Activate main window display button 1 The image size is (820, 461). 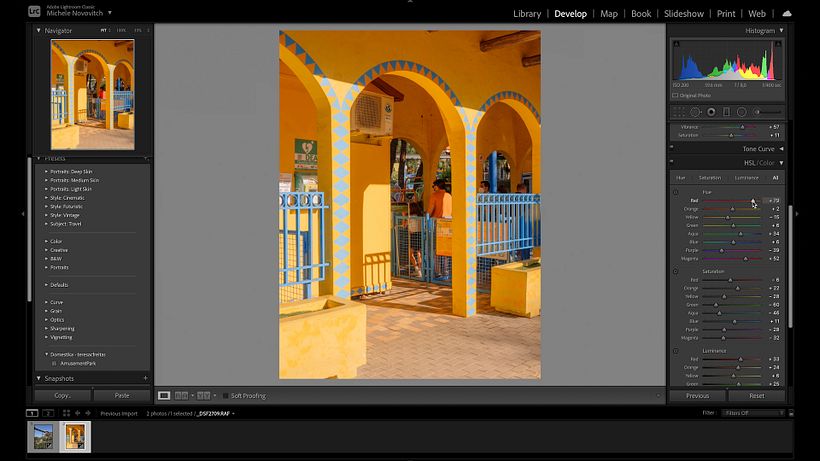coord(32,413)
